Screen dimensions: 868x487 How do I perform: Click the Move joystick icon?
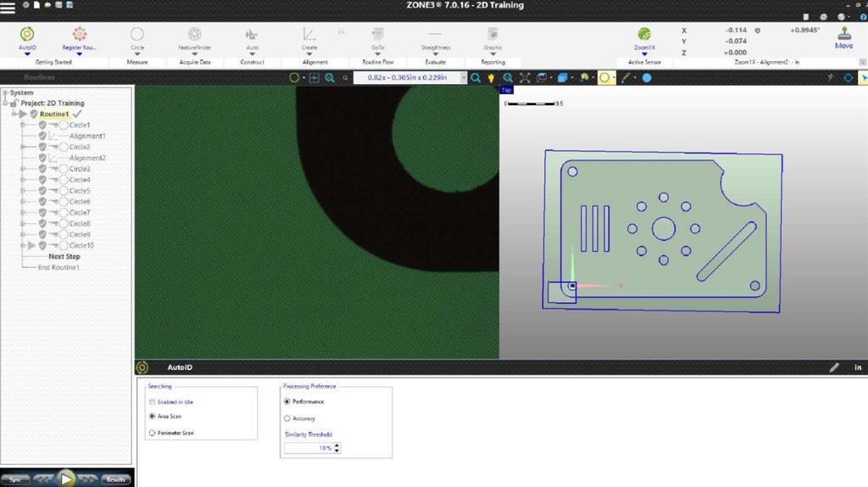843,34
